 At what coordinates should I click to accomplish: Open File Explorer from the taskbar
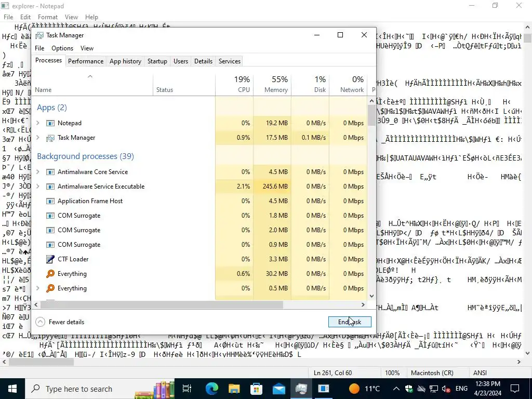tap(234, 389)
